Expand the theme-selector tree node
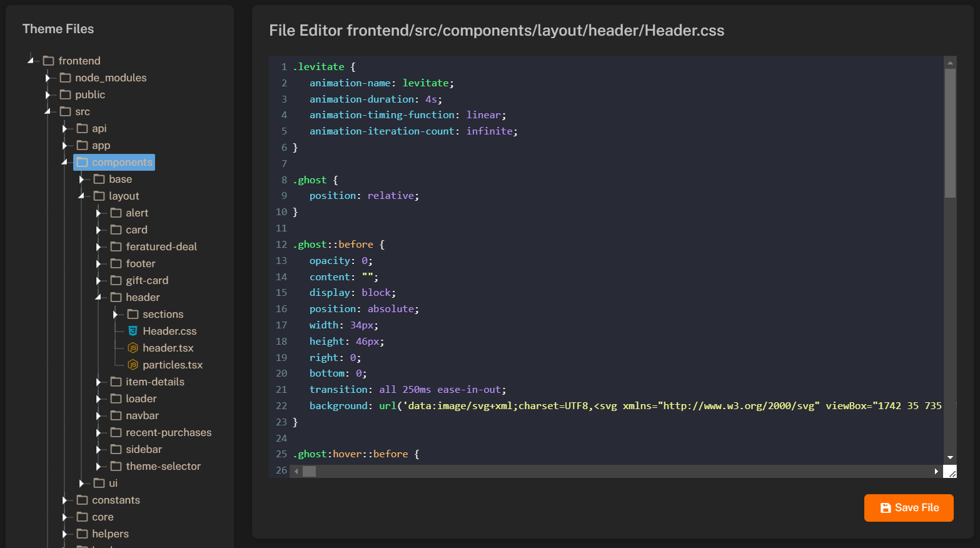This screenshot has height=548, width=980. pos(98,466)
